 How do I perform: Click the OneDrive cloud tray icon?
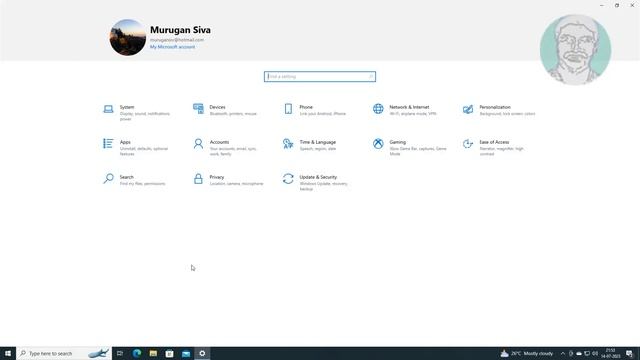[x=579, y=353]
